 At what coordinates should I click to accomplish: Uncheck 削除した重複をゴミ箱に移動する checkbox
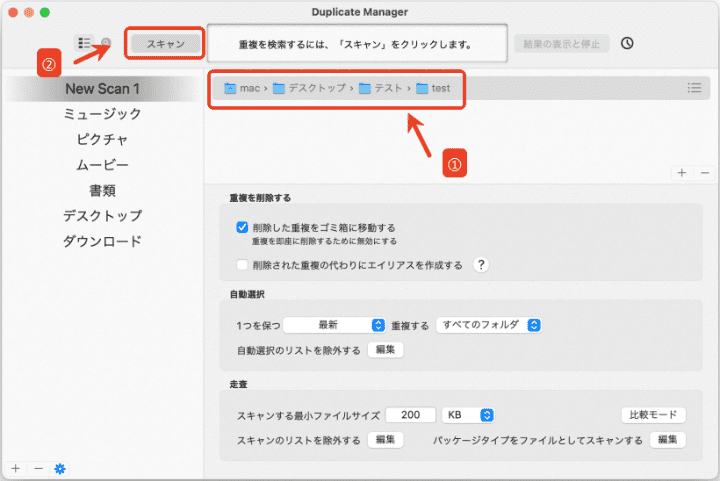click(242, 227)
